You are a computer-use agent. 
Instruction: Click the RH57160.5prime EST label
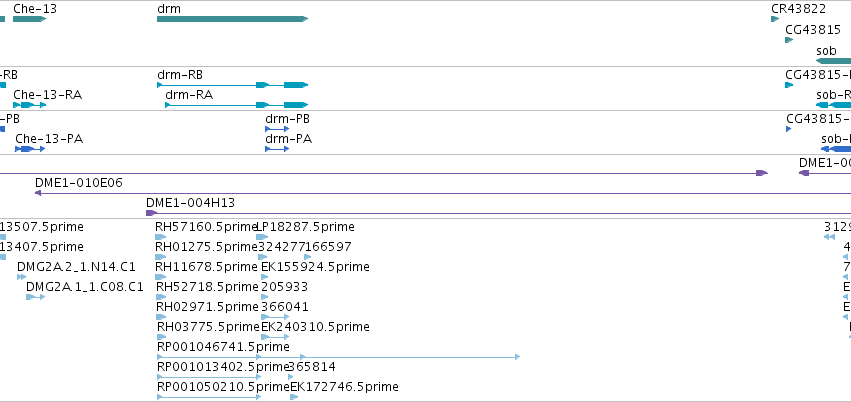click(205, 227)
